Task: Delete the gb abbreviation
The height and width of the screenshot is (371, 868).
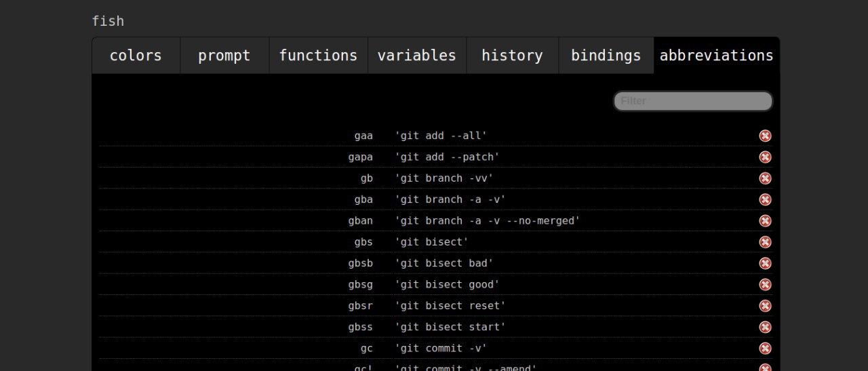Action: click(765, 178)
